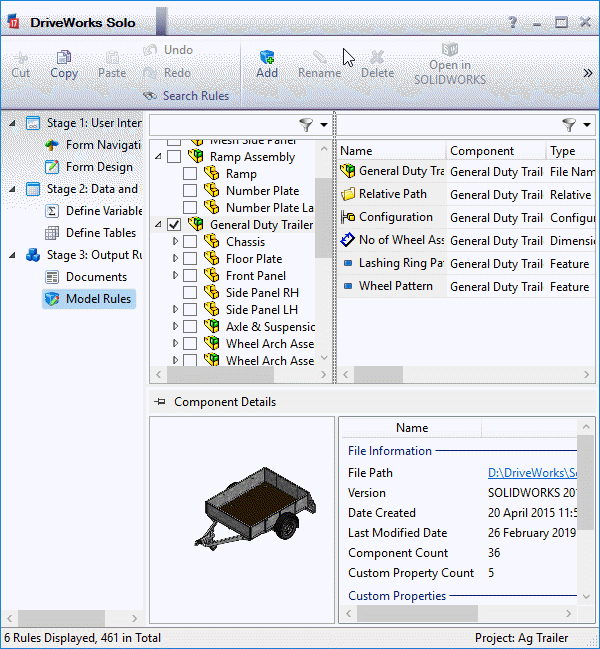Check the Side Panel LH checkbox

coord(190,309)
